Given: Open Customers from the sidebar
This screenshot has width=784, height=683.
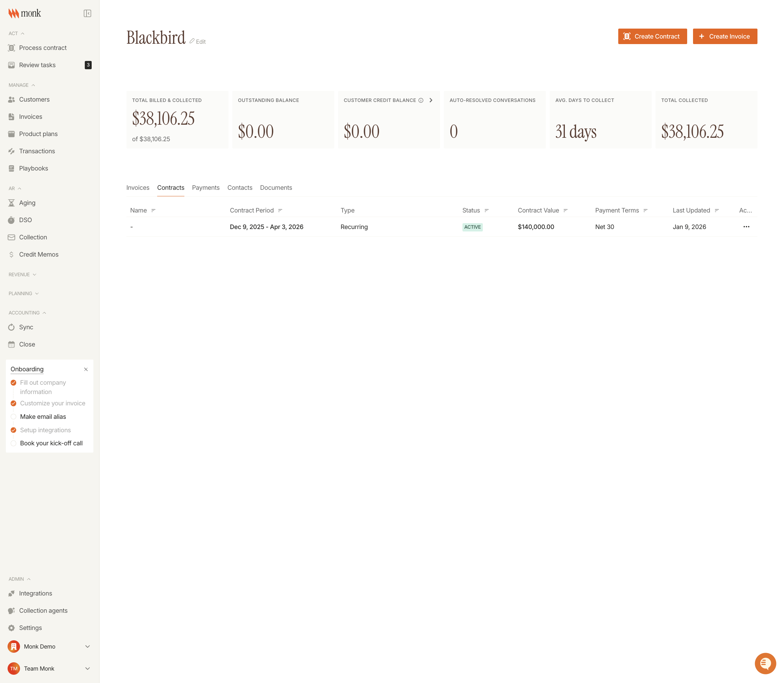Looking at the screenshot, I should (34, 99).
